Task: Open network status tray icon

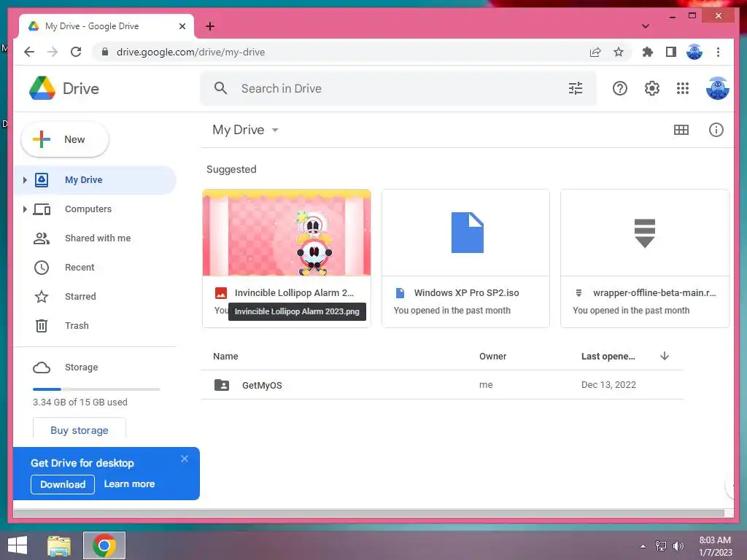Action: (x=661, y=545)
